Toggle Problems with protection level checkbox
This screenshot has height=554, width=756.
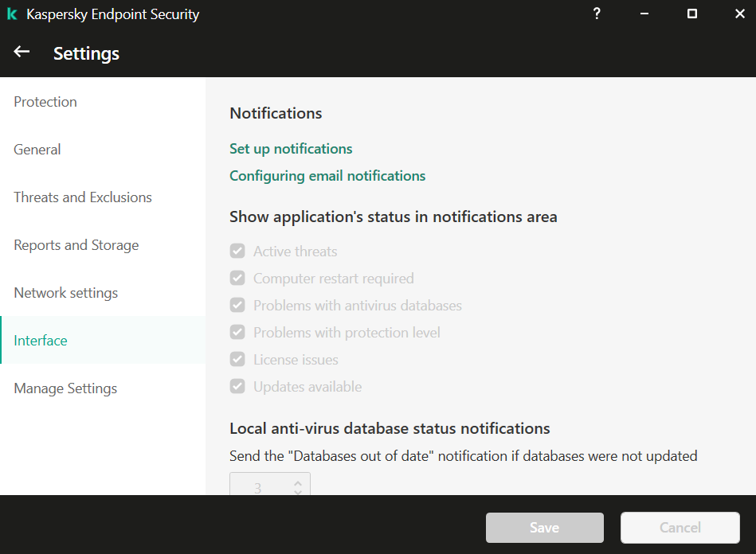pyautogui.click(x=237, y=333)
